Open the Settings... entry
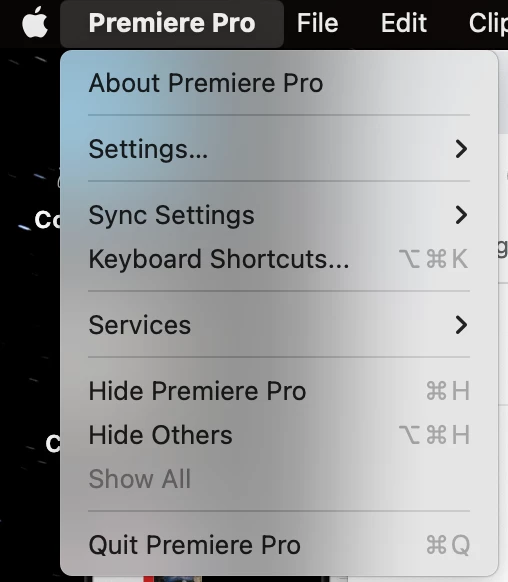This screenshot has width=508, height=582. tap(279, 149)
